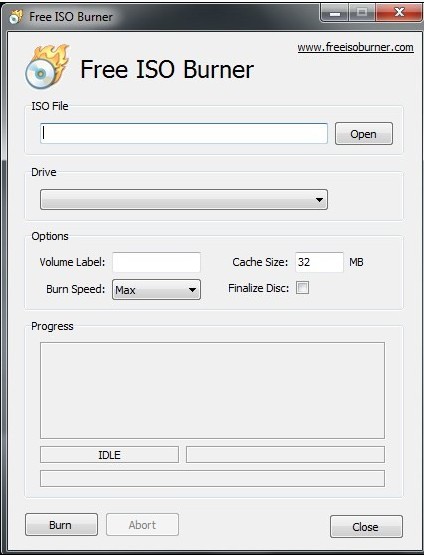Click the empty status box beside IDLE

click(285, 455)
